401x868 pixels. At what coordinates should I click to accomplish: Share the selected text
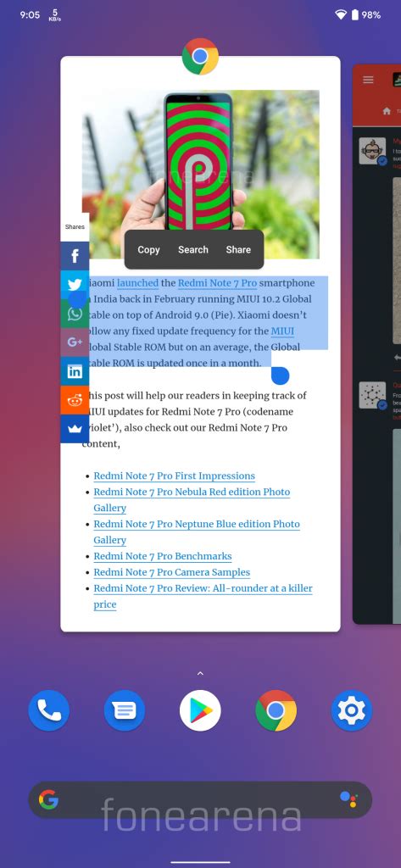click(238, 250)
